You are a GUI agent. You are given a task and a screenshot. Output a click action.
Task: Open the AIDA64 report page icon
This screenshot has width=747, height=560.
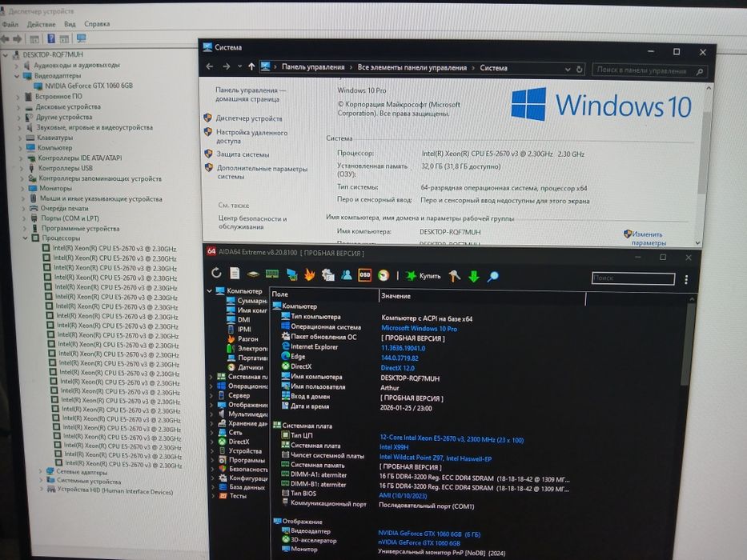[235, 274]
